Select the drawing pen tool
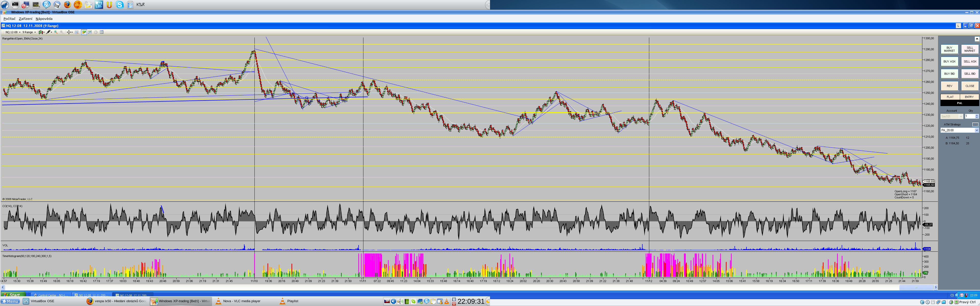The image size is (980, 306). point(48,32)
